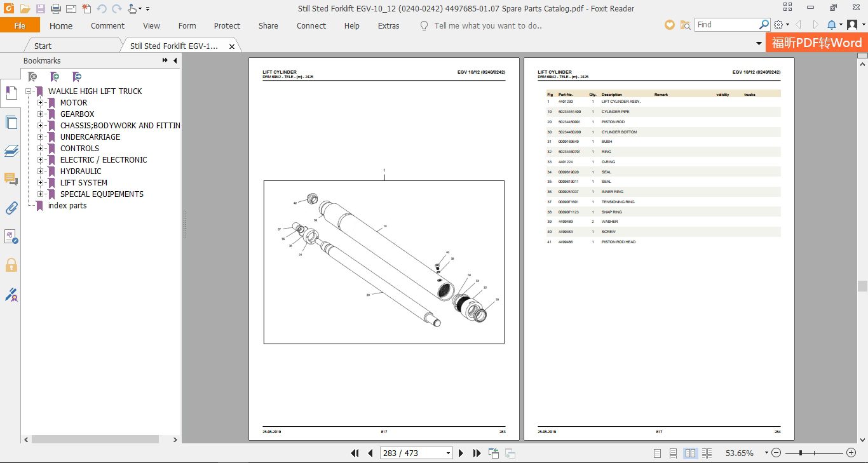Open the File menu
Screen dimensions: 868x463
click(20, 25)
